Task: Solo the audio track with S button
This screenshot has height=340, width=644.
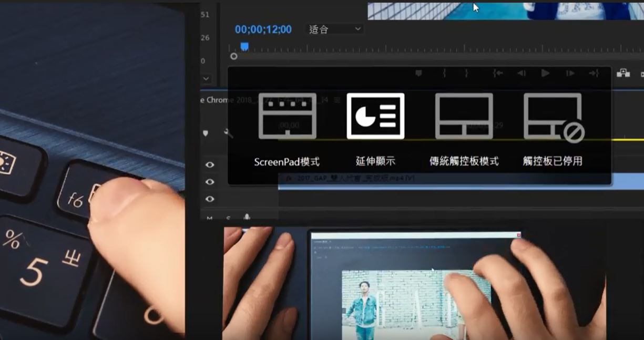Action: [229, 218]
